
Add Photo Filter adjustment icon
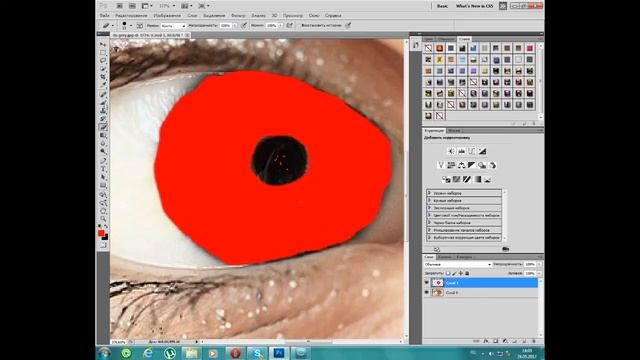point(482,165)
